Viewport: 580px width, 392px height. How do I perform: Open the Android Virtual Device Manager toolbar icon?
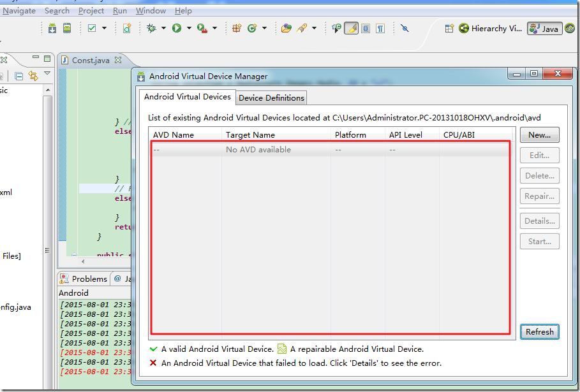pyautogui.click(x=67, y=28)
